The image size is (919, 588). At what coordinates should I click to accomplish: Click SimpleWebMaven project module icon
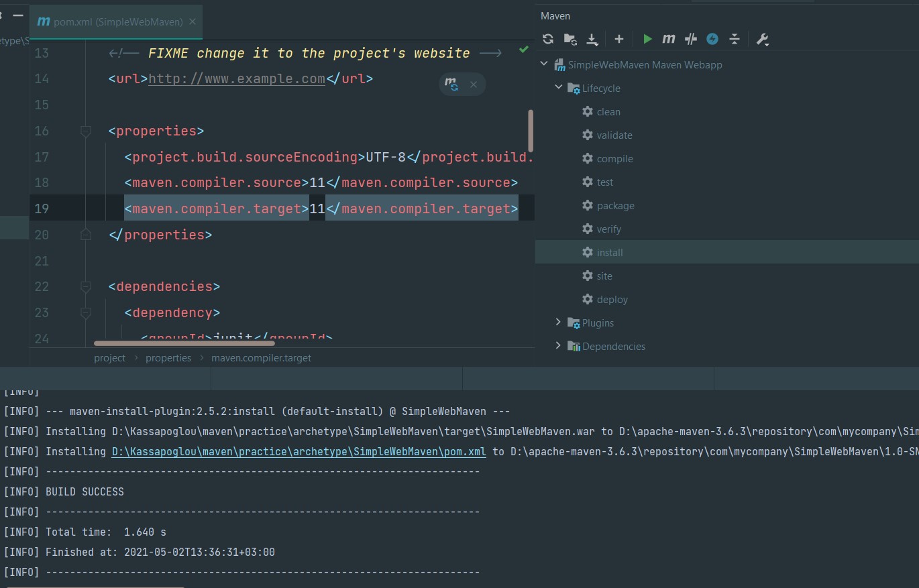pyautogui.click(x=559, y=65)
